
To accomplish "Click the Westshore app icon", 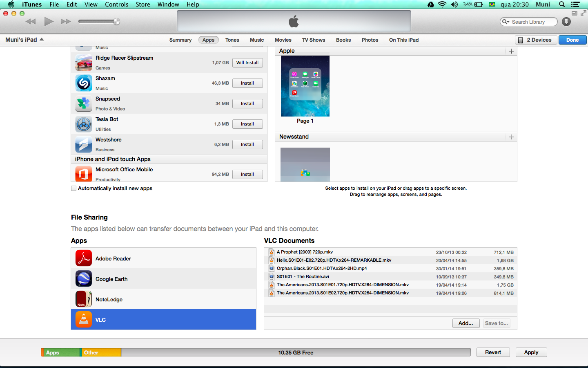I will [x=84, y=144].
